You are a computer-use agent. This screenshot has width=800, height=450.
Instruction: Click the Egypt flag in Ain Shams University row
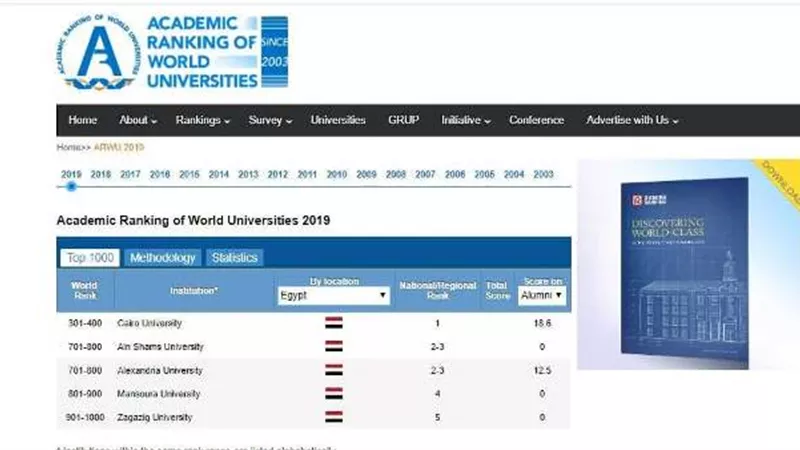(x=334, y=346)
